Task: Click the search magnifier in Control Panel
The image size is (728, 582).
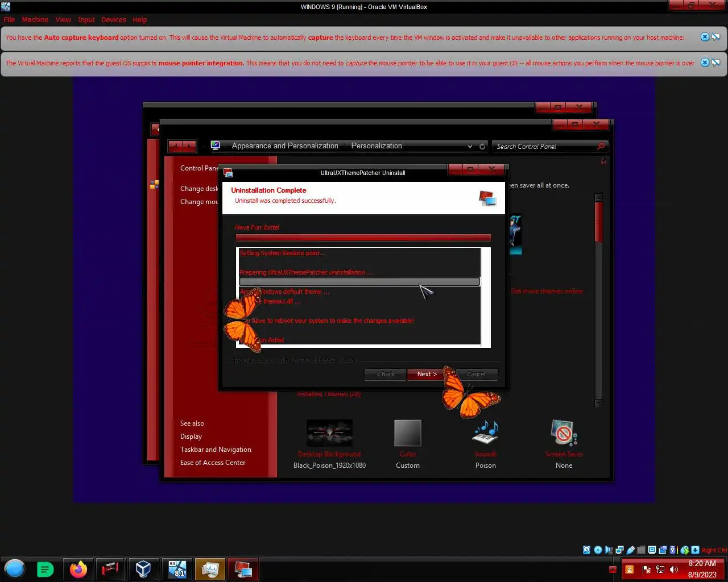Action: 601,146
